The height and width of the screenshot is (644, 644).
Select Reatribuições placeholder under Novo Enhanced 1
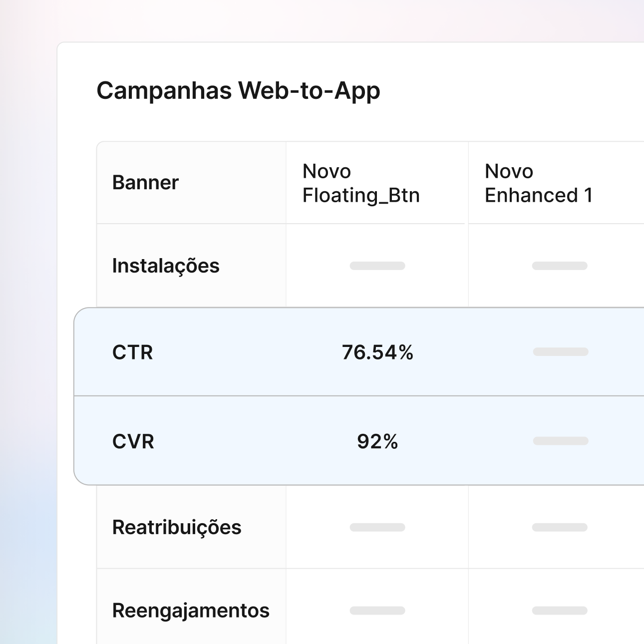click(560, 527)
